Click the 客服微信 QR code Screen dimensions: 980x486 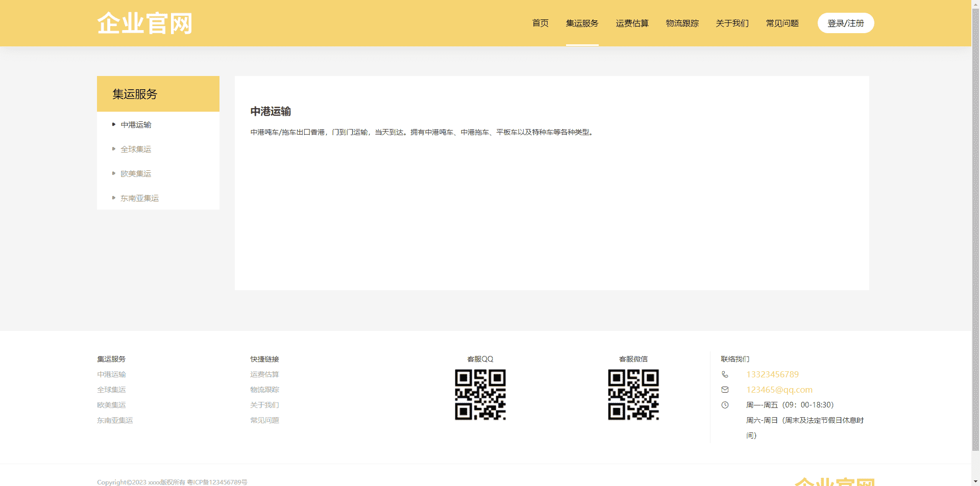(x=633, y=395)
